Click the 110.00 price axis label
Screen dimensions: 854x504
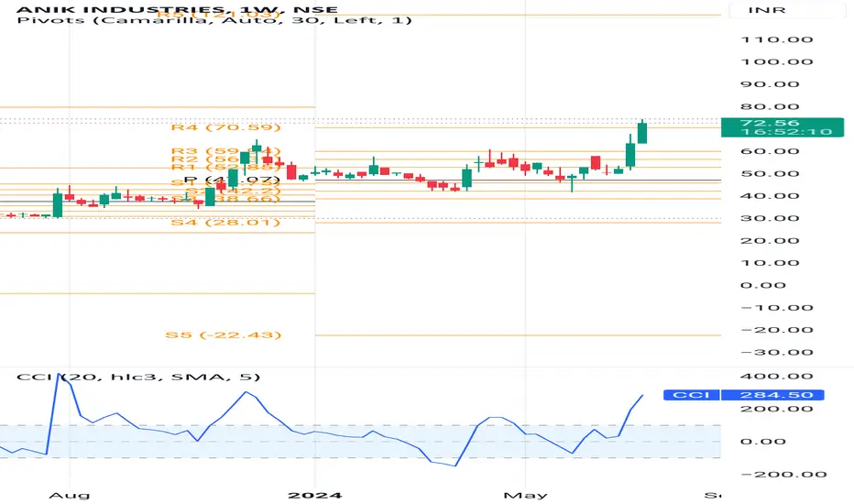click(x=777, y=39)
